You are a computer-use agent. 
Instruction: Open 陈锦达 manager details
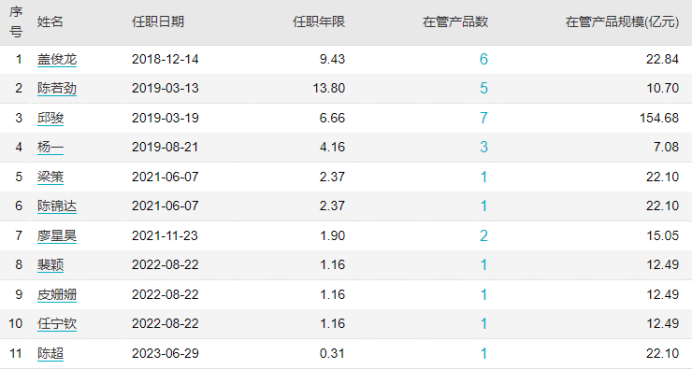(x=57, y=206)
